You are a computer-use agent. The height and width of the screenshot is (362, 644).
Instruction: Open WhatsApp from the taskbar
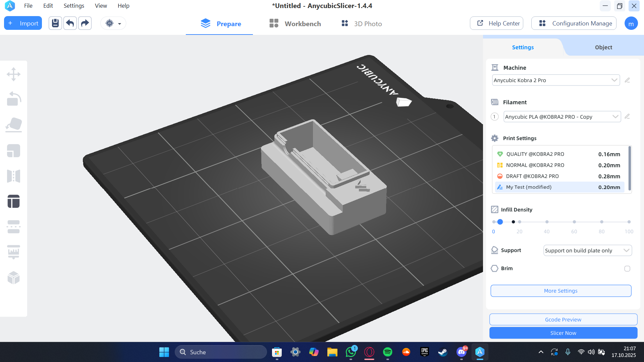click(x=351, y=352)
